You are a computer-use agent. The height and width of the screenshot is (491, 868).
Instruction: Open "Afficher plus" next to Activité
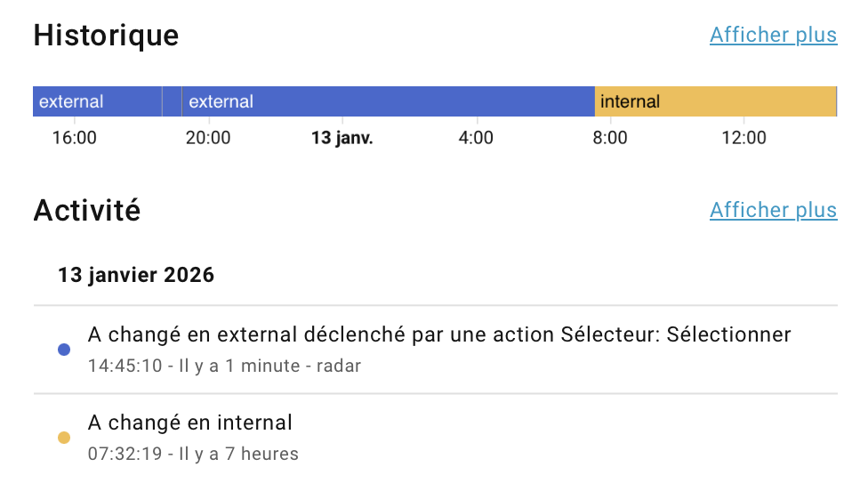(773, 210)
